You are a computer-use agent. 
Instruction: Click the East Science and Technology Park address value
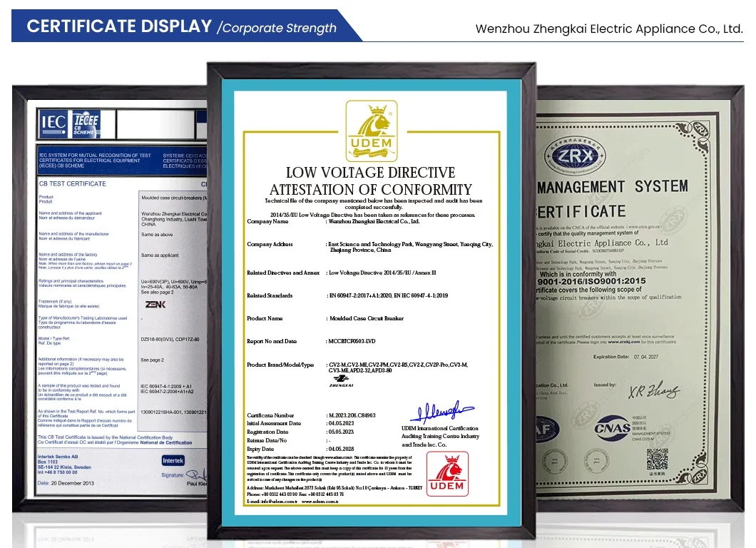[x=410, y=247]
